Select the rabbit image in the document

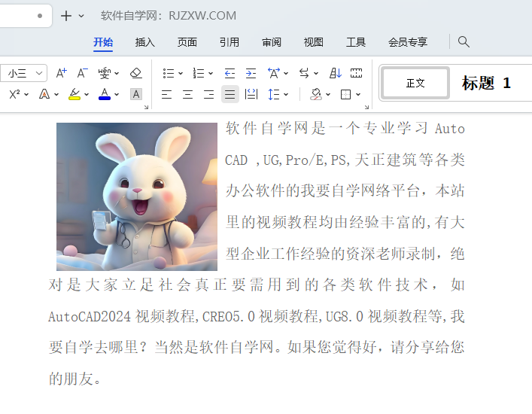pos(136,196)
